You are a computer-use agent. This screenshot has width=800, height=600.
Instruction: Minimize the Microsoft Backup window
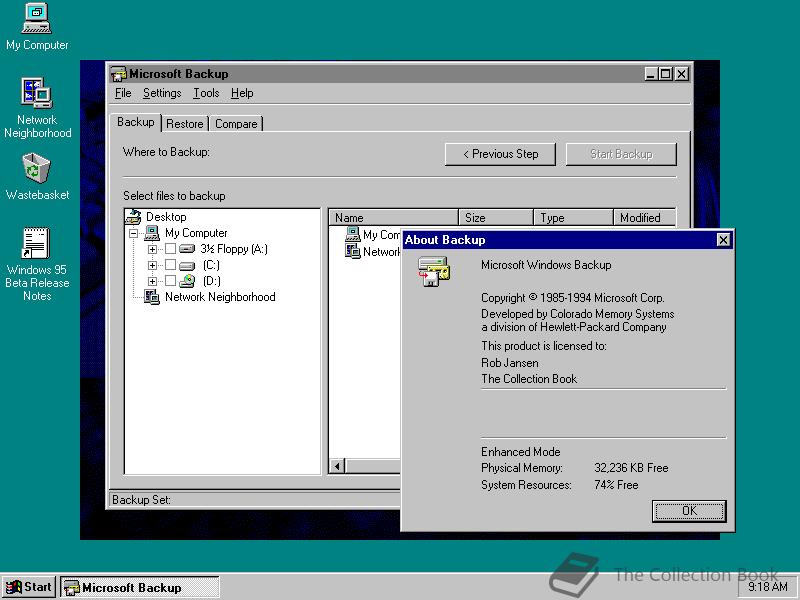[651, 74]
